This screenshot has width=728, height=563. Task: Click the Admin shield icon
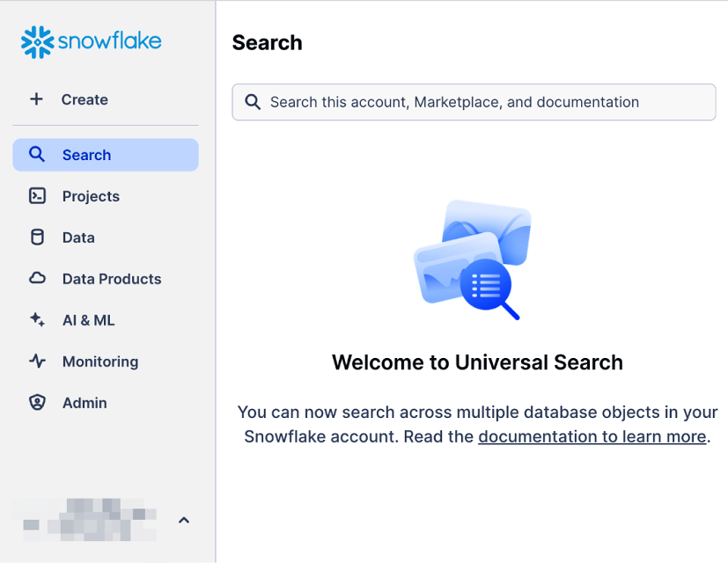tap(37, 403)
